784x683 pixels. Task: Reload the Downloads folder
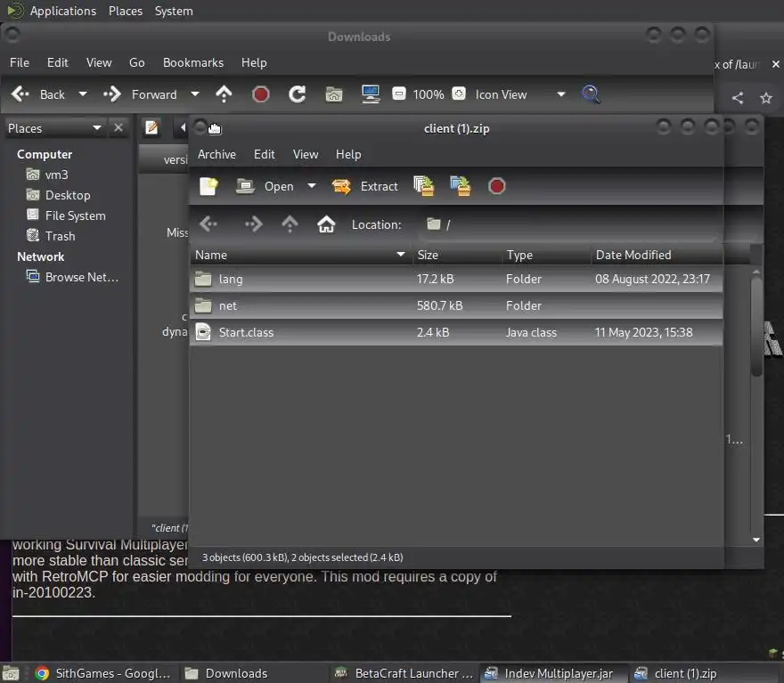pyautogui.click(x=297, y=94)
